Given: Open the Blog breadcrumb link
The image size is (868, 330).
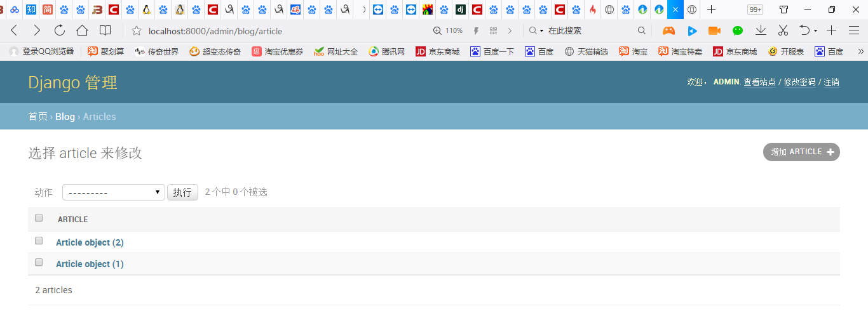Looking at the screenshot, I should tap(65, 116).
